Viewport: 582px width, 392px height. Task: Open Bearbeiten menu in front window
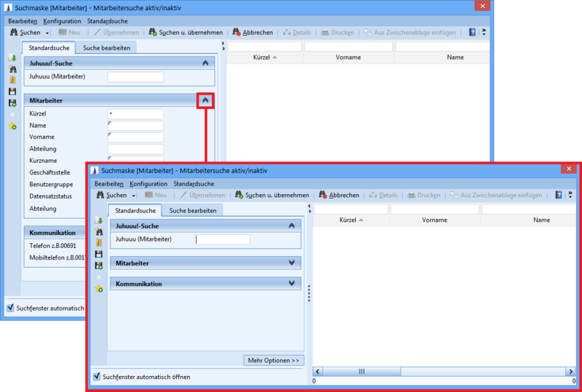108,184
